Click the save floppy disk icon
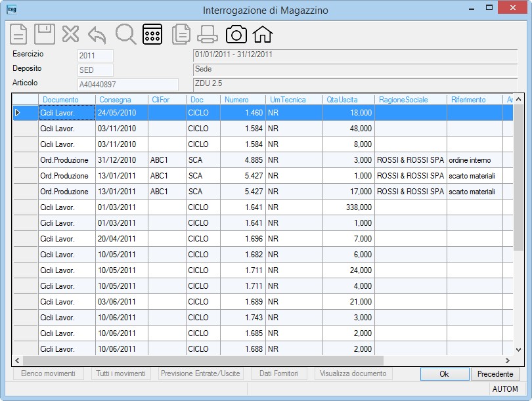The width and height of the screenshot is (532, 401). coord(45,34)
